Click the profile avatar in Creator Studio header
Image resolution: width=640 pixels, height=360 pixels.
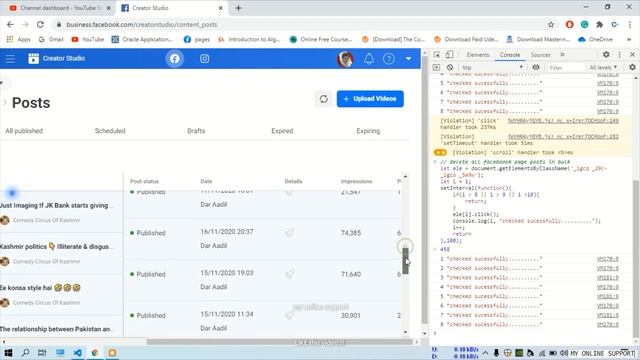tap(345, 59)
